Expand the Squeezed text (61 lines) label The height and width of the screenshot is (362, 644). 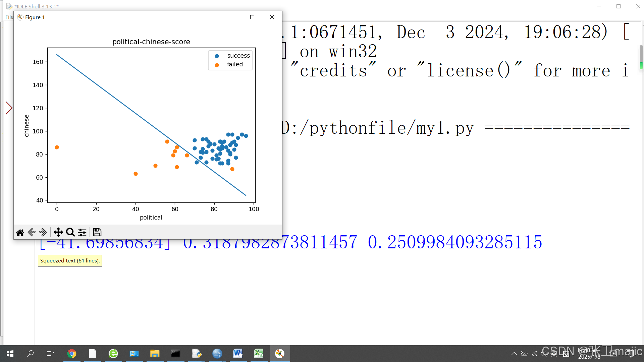pyautogui.click(x=70, y=260)
